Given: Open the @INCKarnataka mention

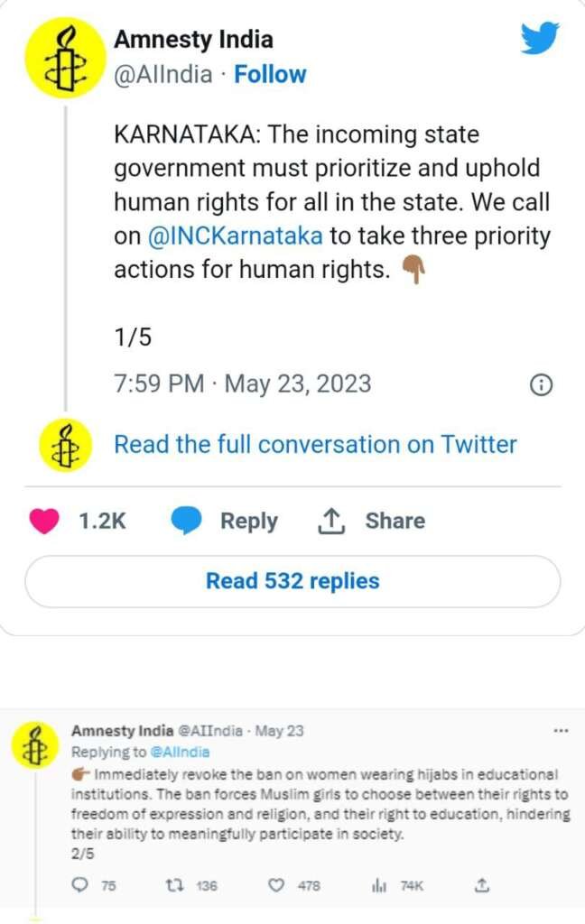Looking at the screenshot, I should point(234,236).
